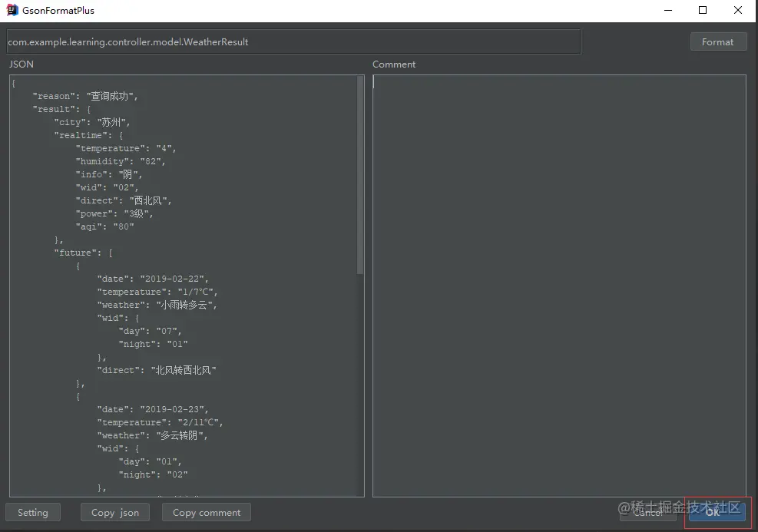Click the "date": "2019-02-23" line
The image size is (758, 532).
[153, 409]
